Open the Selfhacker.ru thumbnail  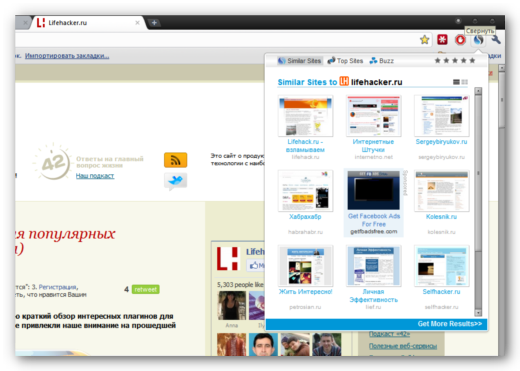point(441,266)
